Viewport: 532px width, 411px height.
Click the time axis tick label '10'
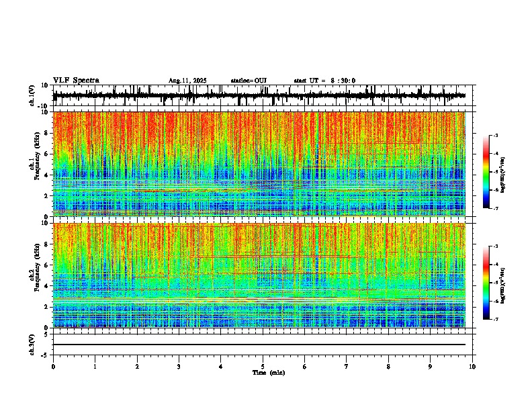[472, 367]
